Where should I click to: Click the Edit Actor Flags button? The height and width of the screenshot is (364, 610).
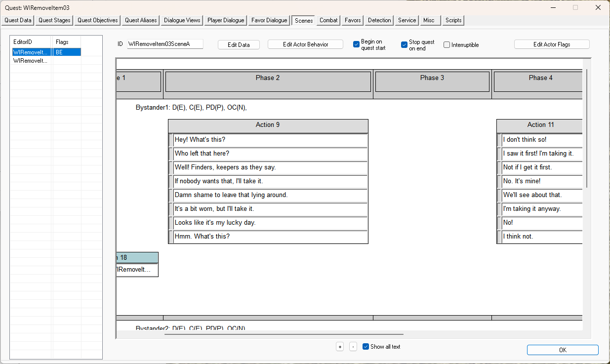pos(552,44)
